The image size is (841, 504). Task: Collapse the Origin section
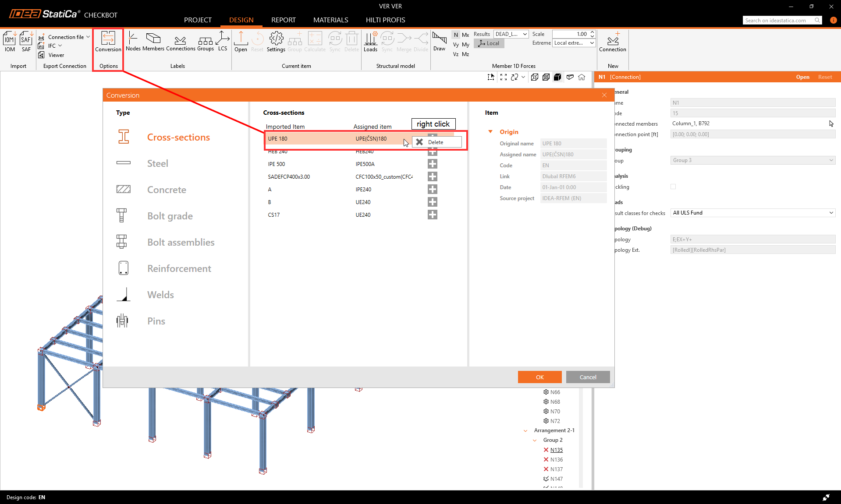click(x=490, y=132)
